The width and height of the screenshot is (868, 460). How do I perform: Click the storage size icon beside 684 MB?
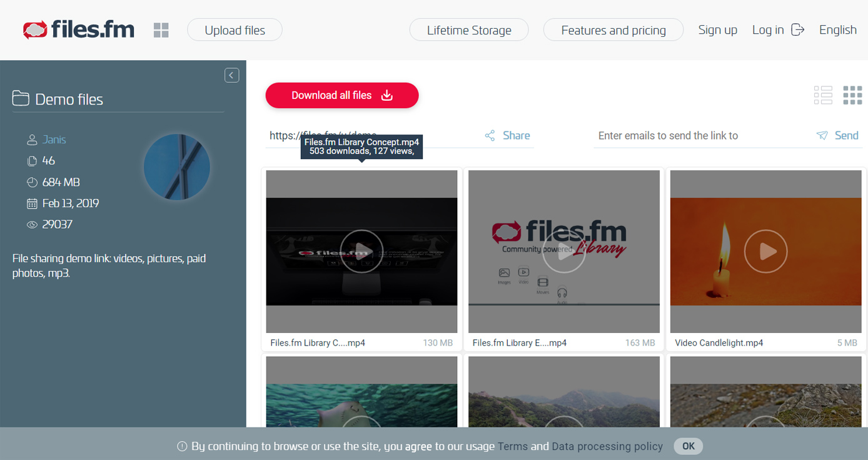[32, 182]
